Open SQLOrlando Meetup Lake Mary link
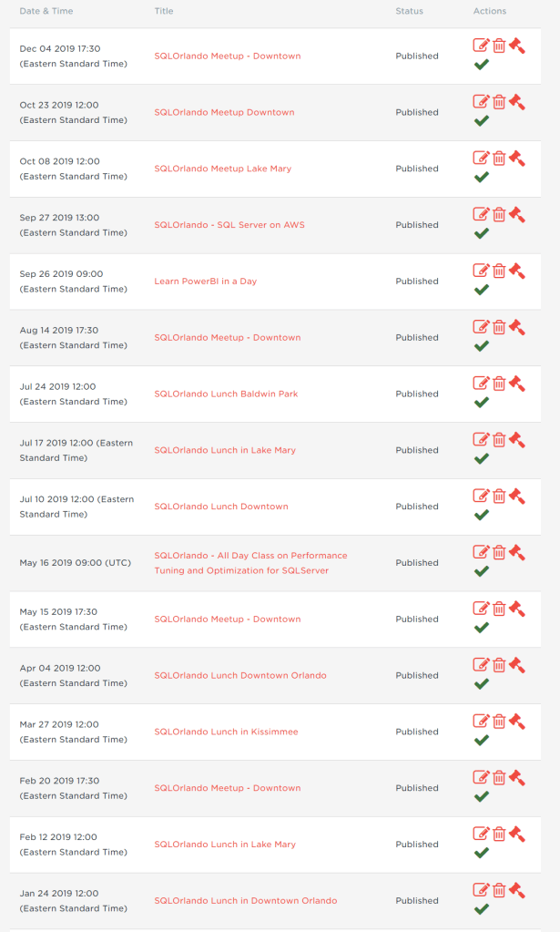The height and width of the screenshot is (932, 560). click(223, 169)
